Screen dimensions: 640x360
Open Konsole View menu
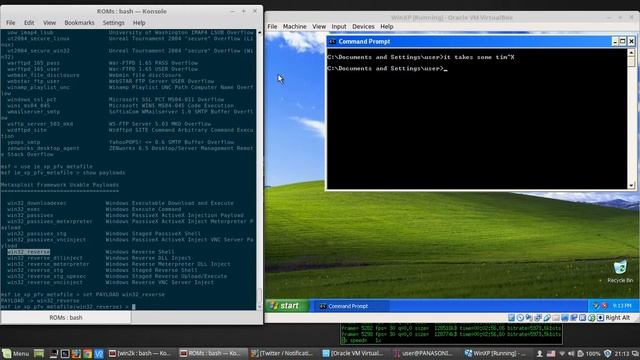click(x=49, y=22)
